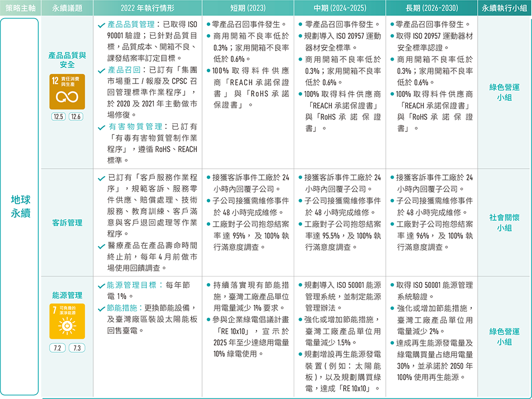Toggle the checkmark next to 能源管理目標
Image resolution: width=532 pixels, height=399 pixels.
pyautogui.click(x=102, y=286)
